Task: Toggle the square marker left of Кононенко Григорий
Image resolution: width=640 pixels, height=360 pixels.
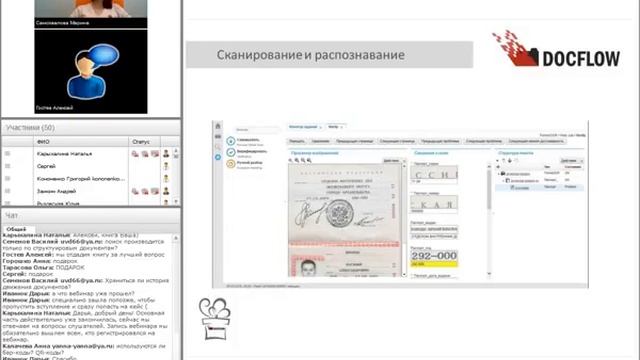Action: pyautogui.click(x=7, y=178)
